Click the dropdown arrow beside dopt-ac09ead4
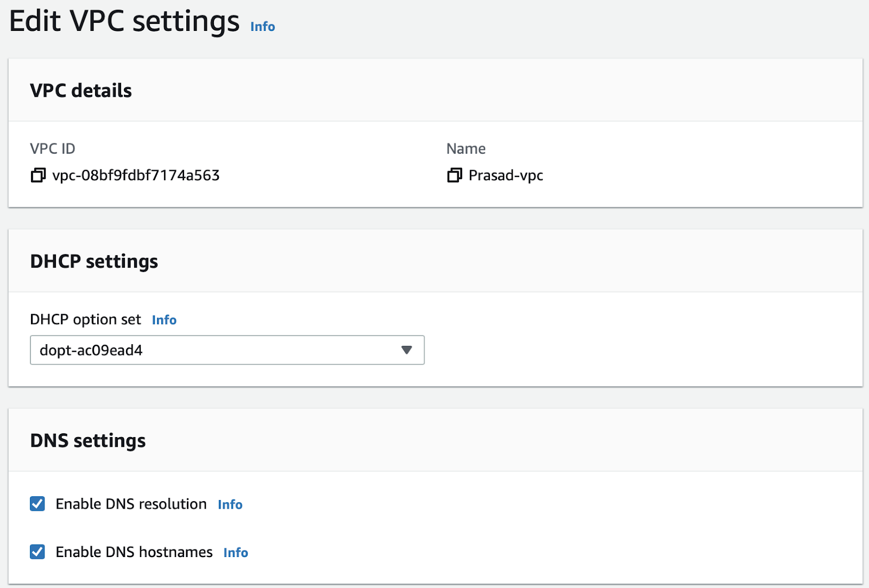Screen dimensions: 869x588 406,350
